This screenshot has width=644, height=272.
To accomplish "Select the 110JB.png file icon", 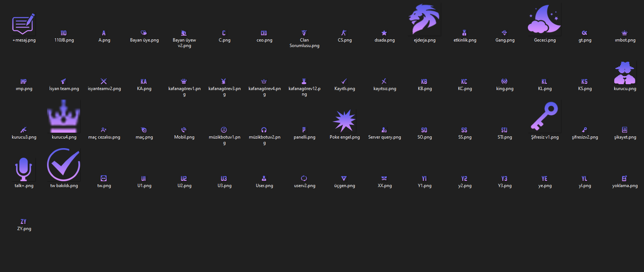I will [x=64, y=33].
